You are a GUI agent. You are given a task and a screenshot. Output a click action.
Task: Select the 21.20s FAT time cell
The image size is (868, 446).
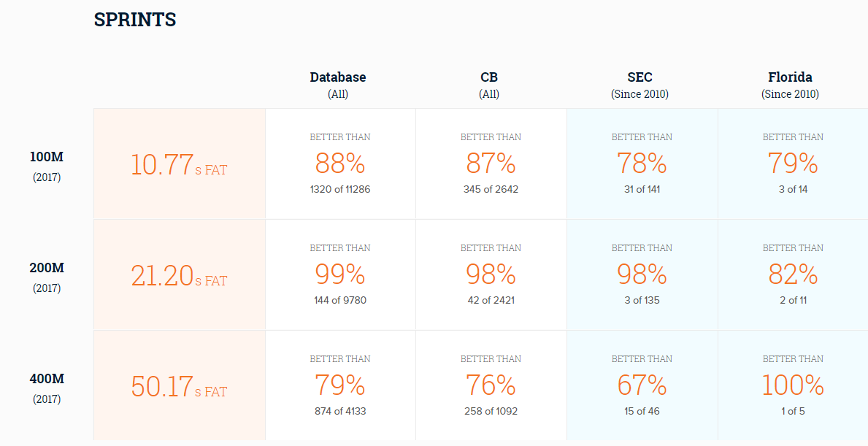180,275
